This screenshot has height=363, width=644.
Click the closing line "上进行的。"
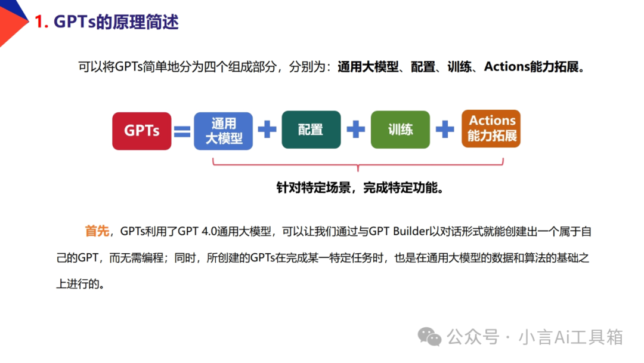point(80,284)
